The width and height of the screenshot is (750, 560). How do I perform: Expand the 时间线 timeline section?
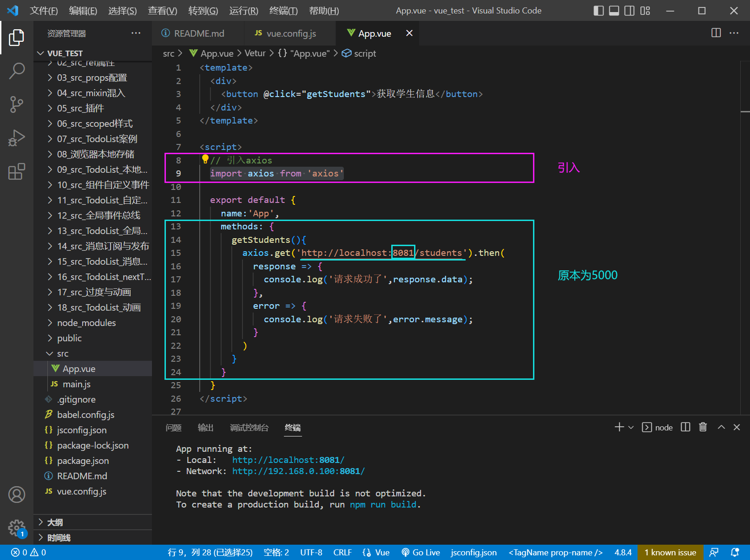click(93, 538)
